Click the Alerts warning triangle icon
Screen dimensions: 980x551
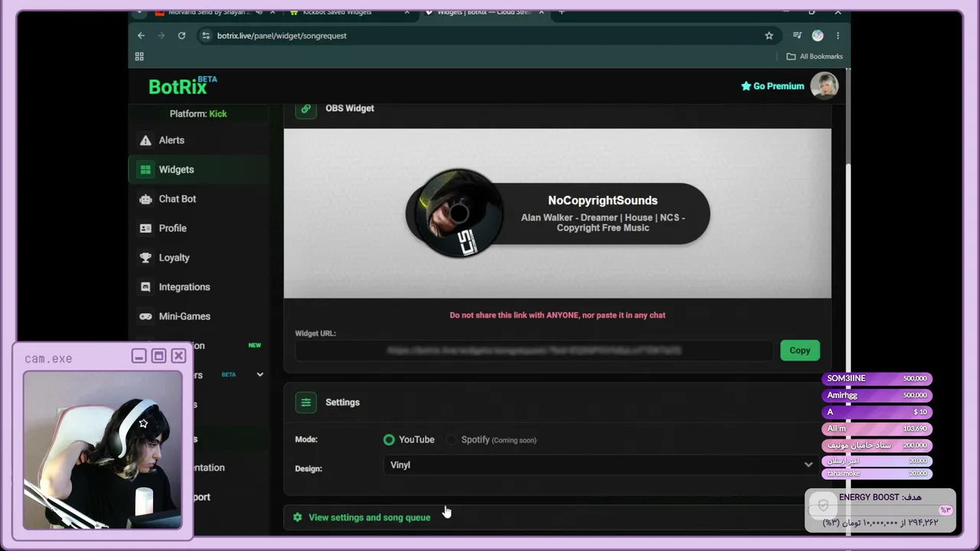(x=145, y=141)
